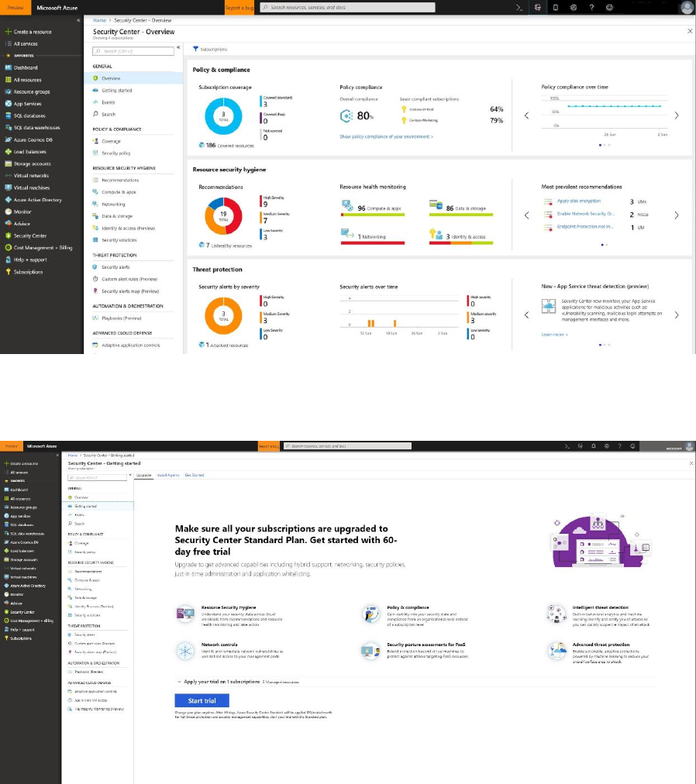Viewport: 696px width, 784px height.
Task: Click the Subscription coverage donut chart
Action: pyautogui.click(x=223, y=116)
